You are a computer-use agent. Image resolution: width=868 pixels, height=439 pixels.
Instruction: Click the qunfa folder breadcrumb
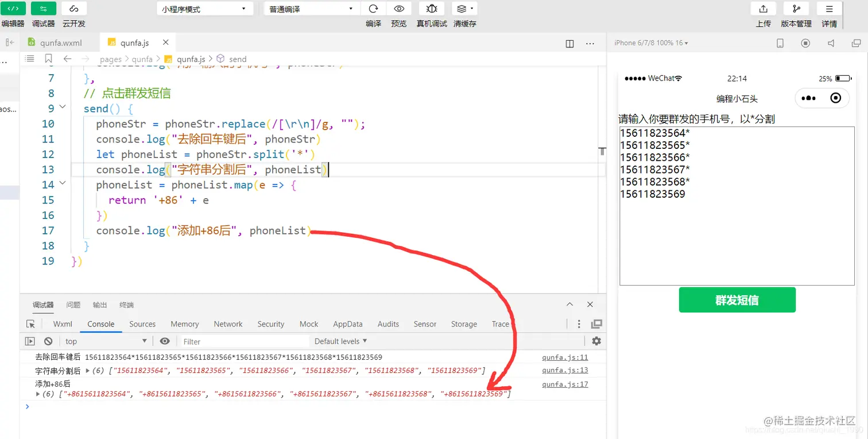pos(142,59)
